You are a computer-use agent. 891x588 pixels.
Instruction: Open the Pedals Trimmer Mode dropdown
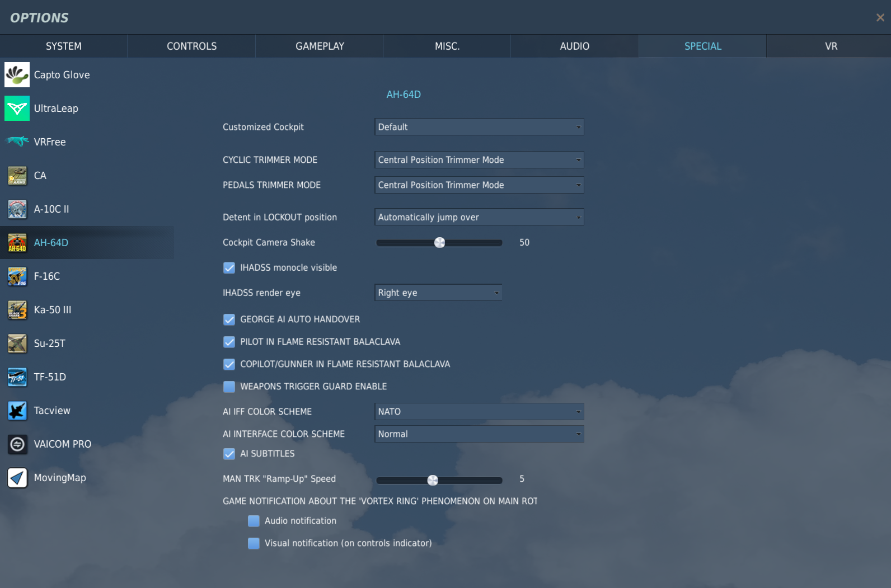[479, 185]
